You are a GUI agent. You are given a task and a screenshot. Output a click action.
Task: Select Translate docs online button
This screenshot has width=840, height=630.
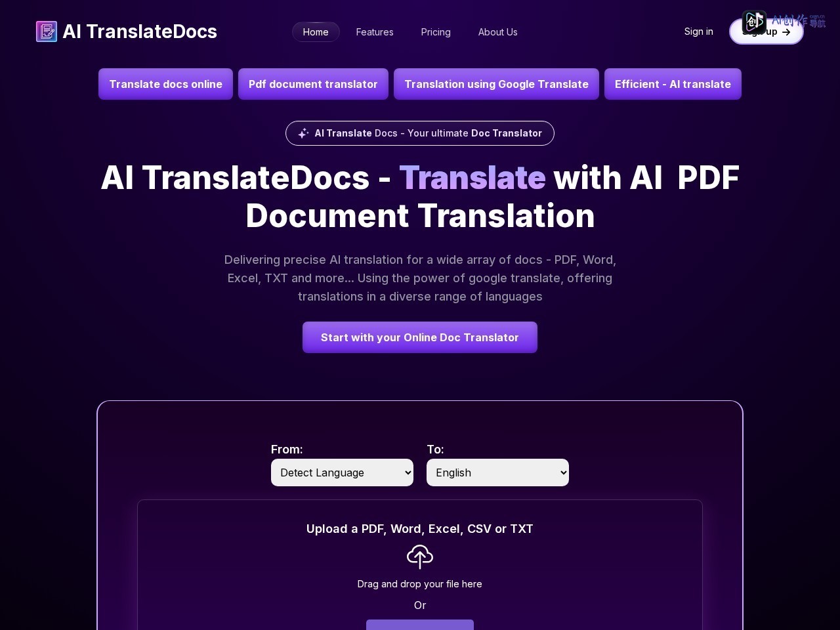tap(165, 84)
